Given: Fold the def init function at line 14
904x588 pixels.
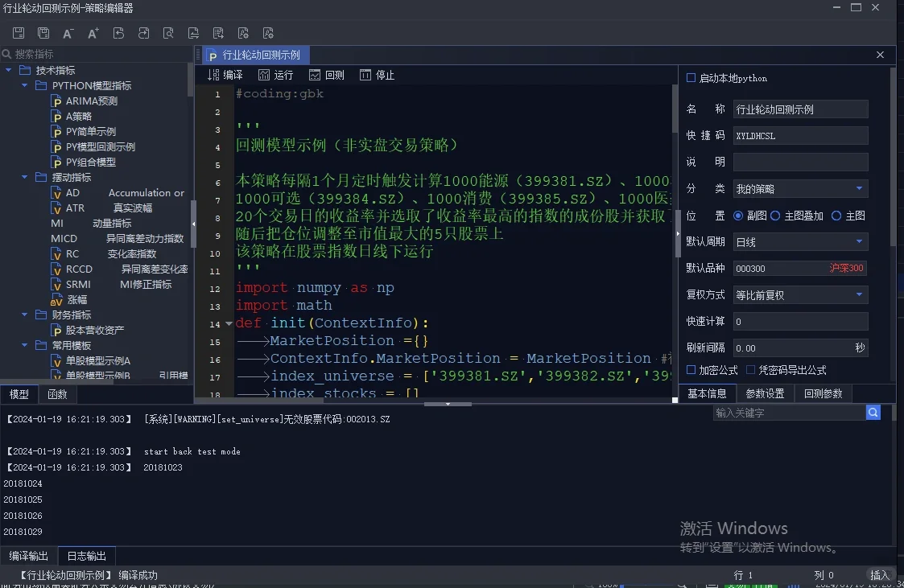Looking at the screenshot, I should [x=229, y=323].
